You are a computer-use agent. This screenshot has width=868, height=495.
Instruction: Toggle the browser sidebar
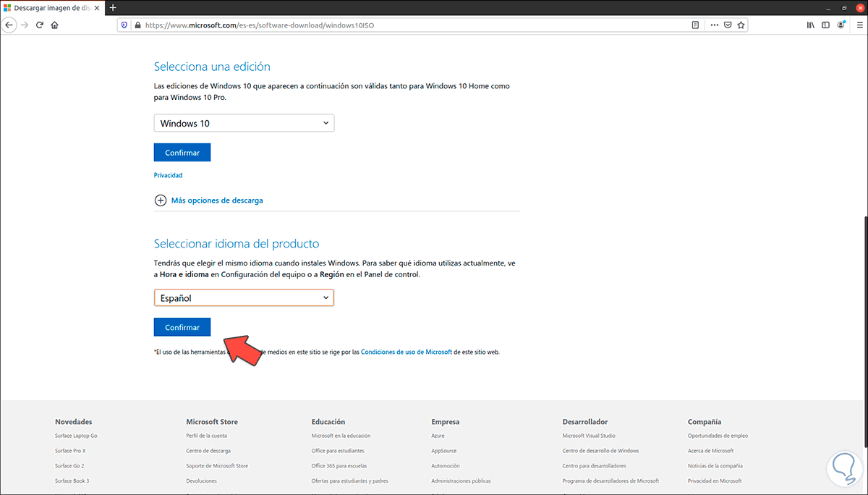[x=825, y=24]
